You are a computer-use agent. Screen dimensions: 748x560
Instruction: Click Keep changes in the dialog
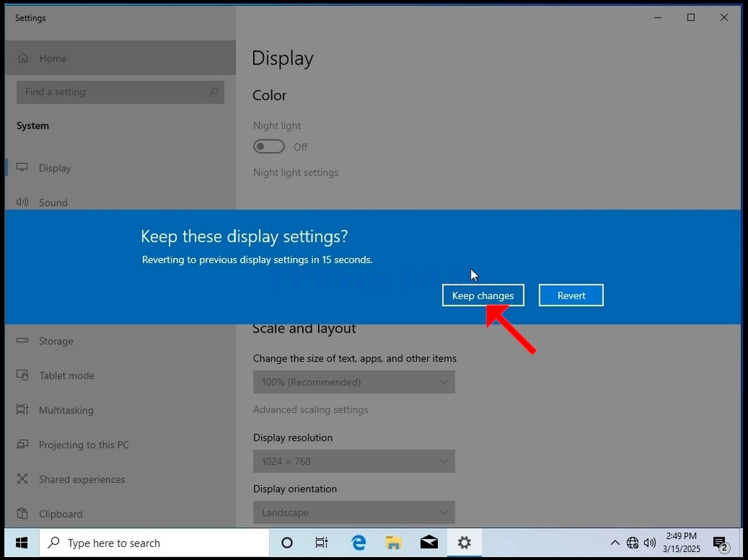click(482, 295)
